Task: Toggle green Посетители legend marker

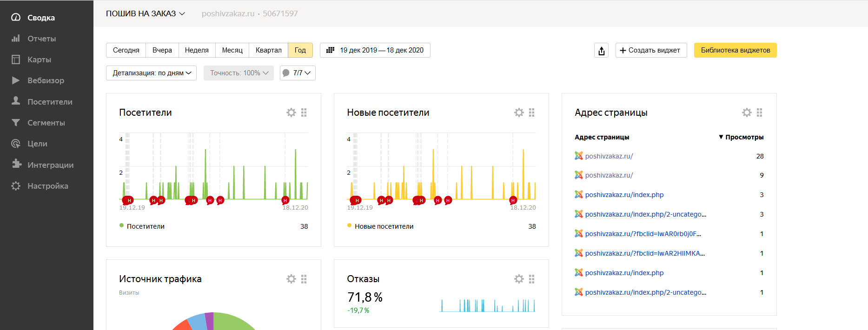Action: pos(122,225)
